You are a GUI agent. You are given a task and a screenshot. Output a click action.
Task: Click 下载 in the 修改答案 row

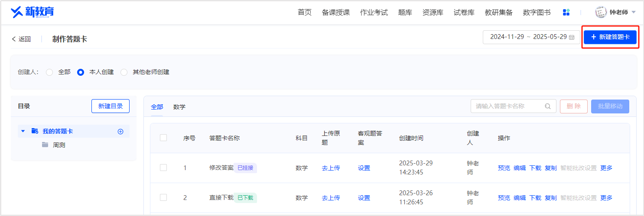535,168
